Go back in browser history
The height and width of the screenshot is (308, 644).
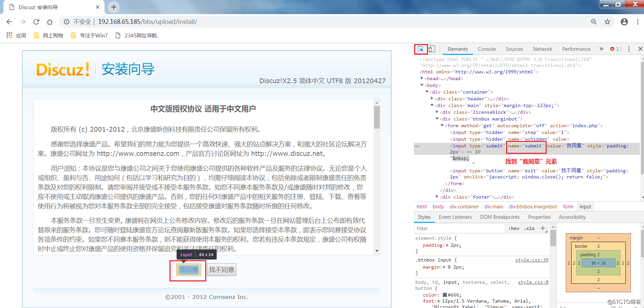pos(9,22)
